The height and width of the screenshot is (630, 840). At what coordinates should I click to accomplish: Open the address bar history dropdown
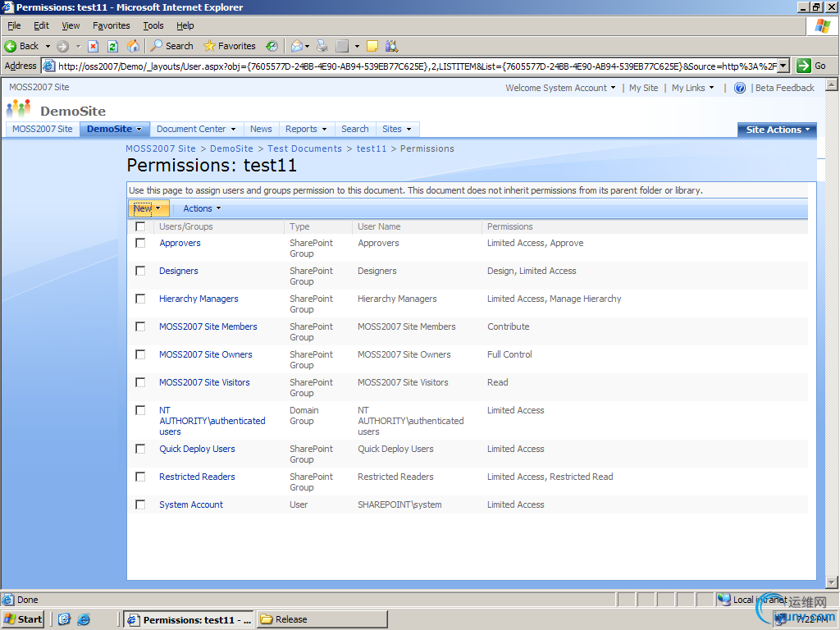(783, 66)
